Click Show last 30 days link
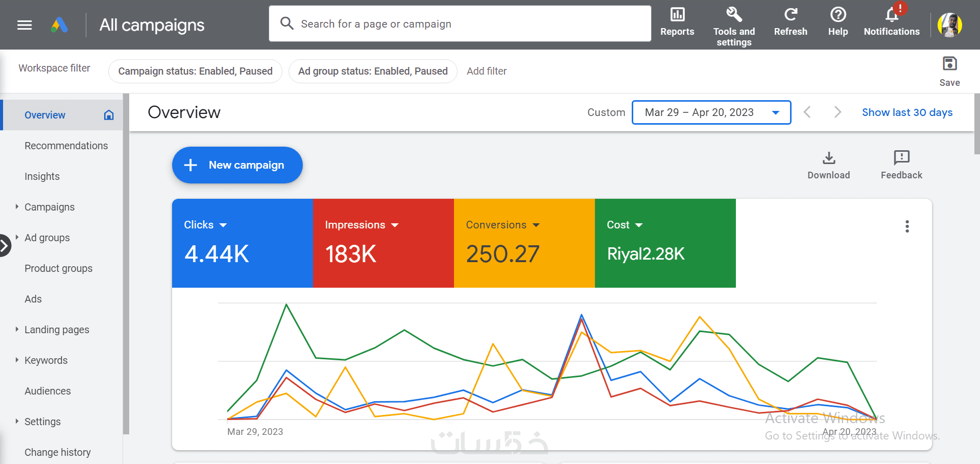 (x=907, y=112)
